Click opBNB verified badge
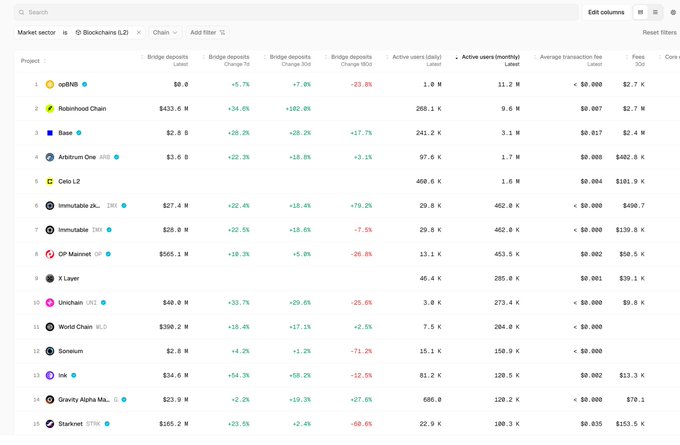 [85, 84]
